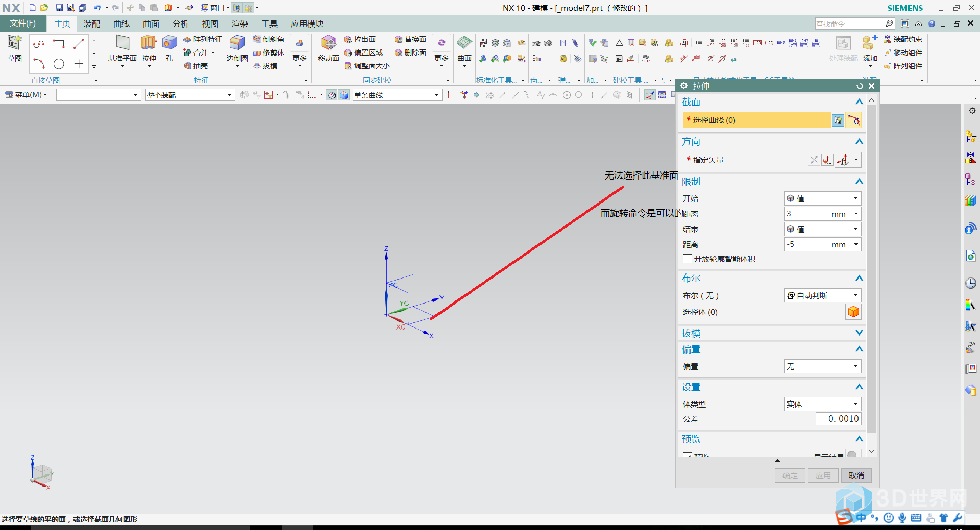This screenshot has height=530, width=980.
Task: Open the 体类型 实体 dropdown
Action: pyautogui.click(x=822, y=404)
